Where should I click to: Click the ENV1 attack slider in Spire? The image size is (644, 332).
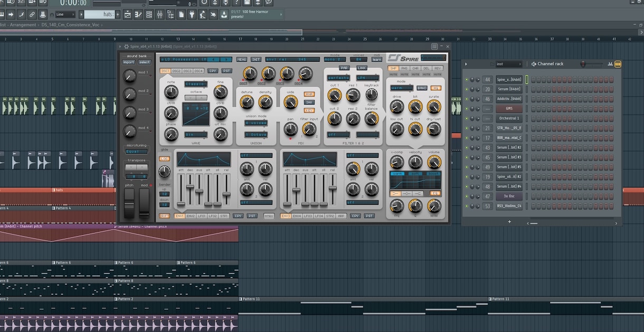(181, 190)
